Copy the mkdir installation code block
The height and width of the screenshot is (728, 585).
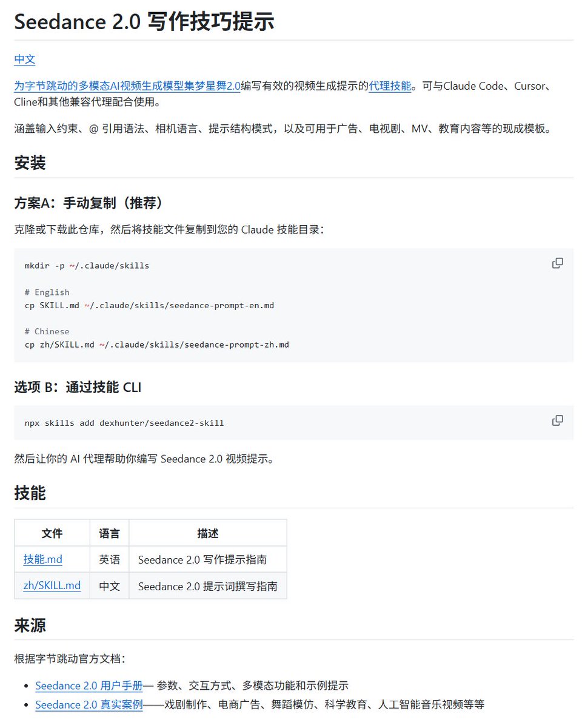(557, 263)
